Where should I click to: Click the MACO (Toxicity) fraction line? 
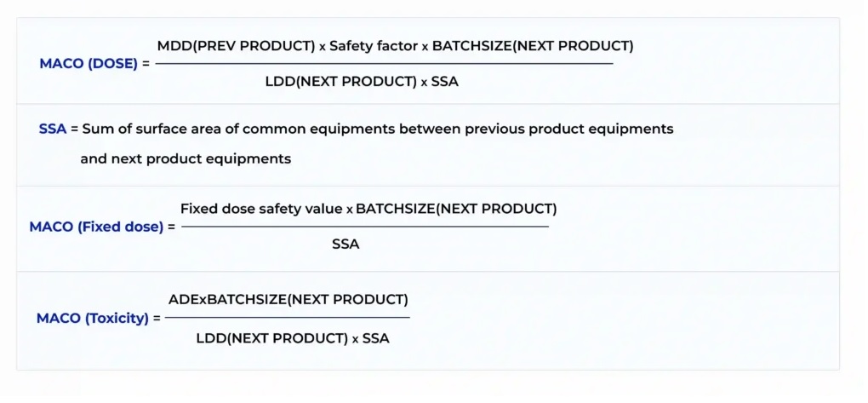click(x=287, y=318)
